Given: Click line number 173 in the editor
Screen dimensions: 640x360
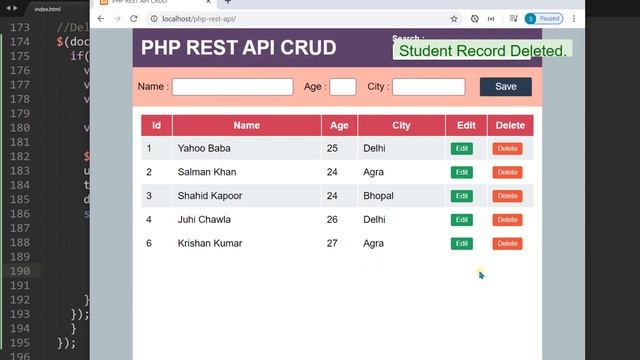Looking at the screenshot, I should 20,27.
